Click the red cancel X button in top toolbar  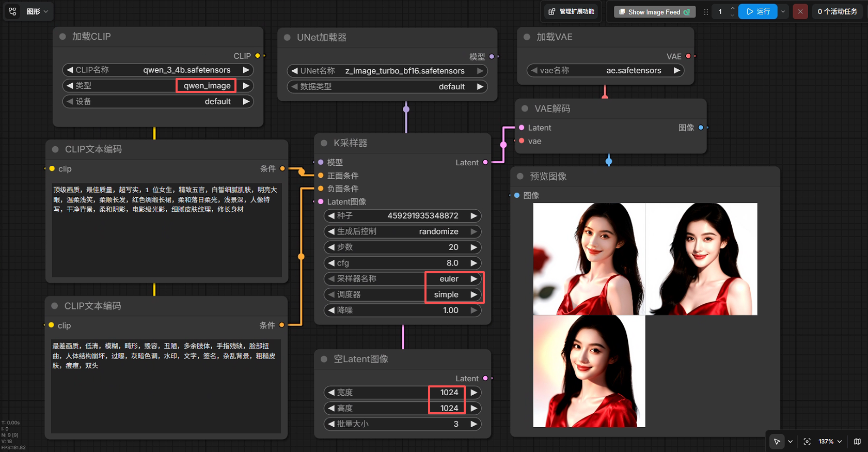(x=800, y=11)
